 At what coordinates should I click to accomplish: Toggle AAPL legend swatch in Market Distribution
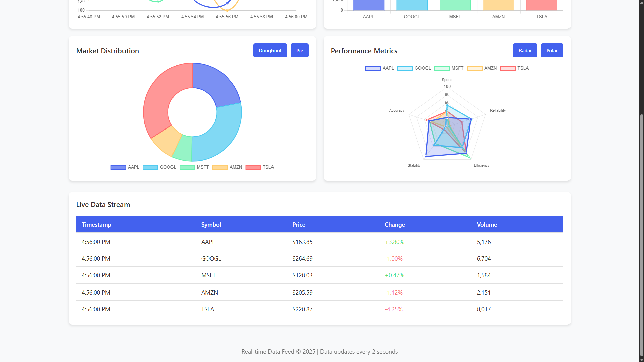[x=118, y=167]
